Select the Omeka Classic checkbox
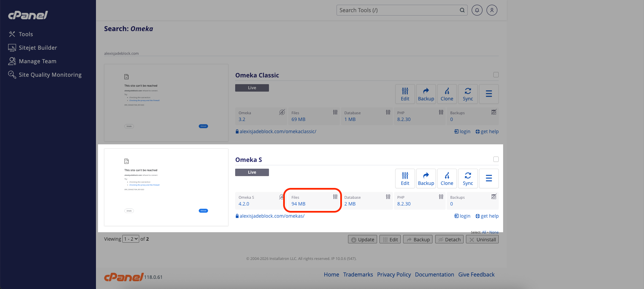This screenshot has height=289, width=644. [x=496, y=75]
